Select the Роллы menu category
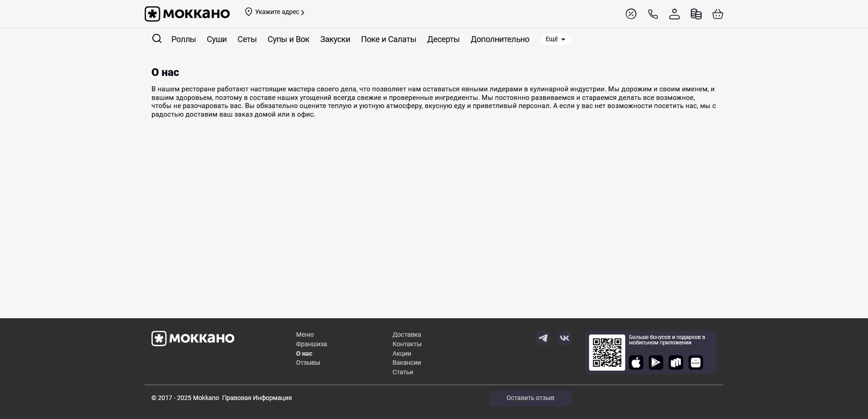 tap(184, 39)
